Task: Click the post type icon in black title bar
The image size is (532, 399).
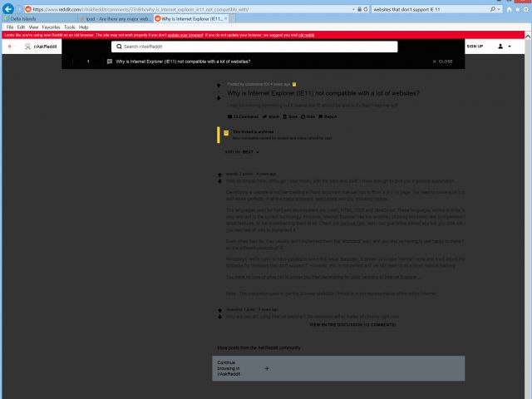Action: point(110,62)
